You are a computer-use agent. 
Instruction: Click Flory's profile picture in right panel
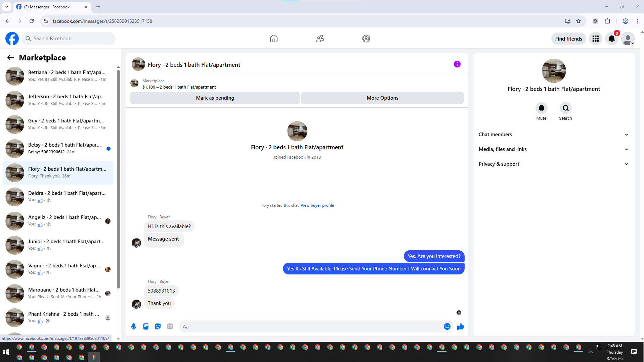554,71
